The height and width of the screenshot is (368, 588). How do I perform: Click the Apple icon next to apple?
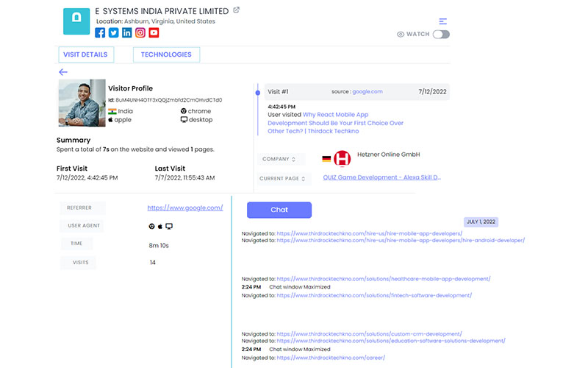click(x=111, y=119)
